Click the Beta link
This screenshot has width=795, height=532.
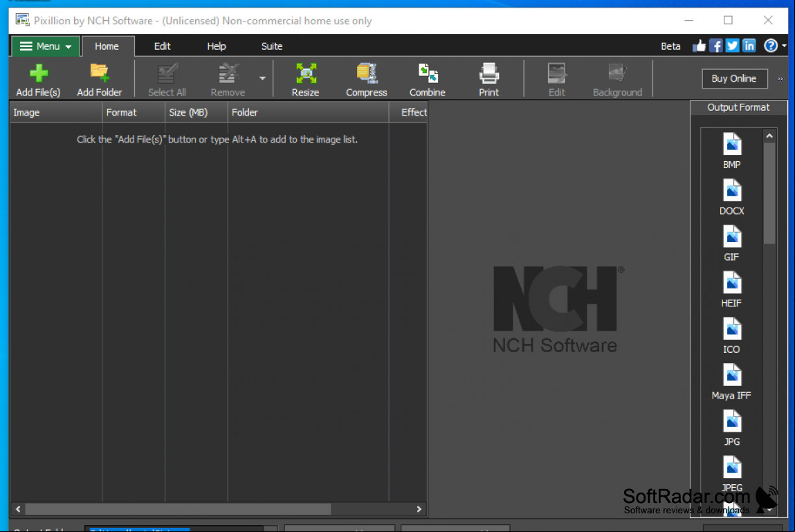point(670,46)
